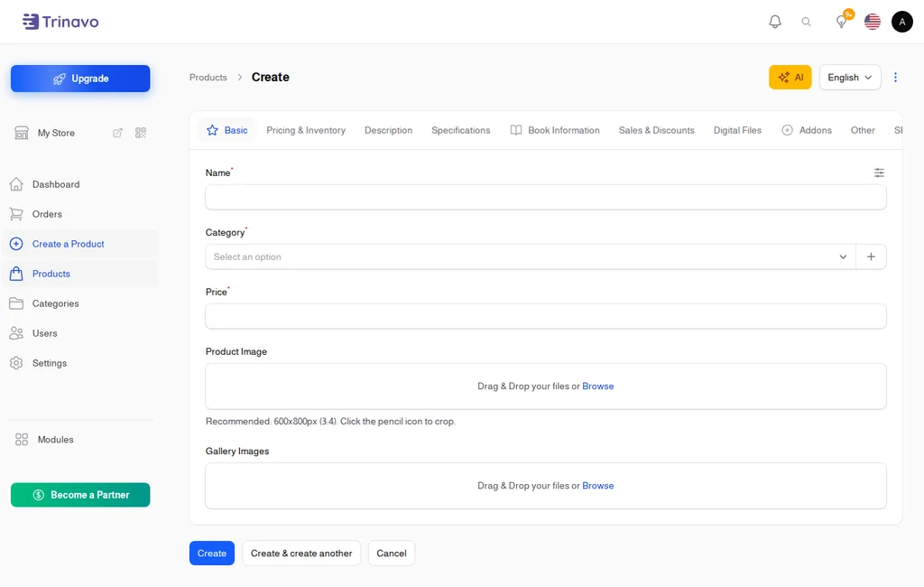Cancel the product creation
This screenshot has width=924, height=587.
[392, 554]
